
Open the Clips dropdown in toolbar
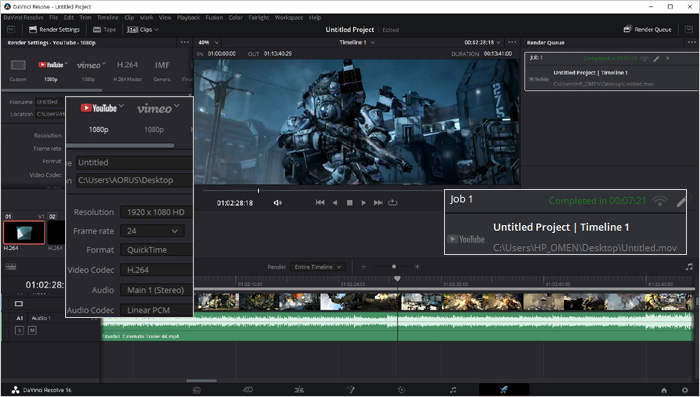tap(143, 29)
